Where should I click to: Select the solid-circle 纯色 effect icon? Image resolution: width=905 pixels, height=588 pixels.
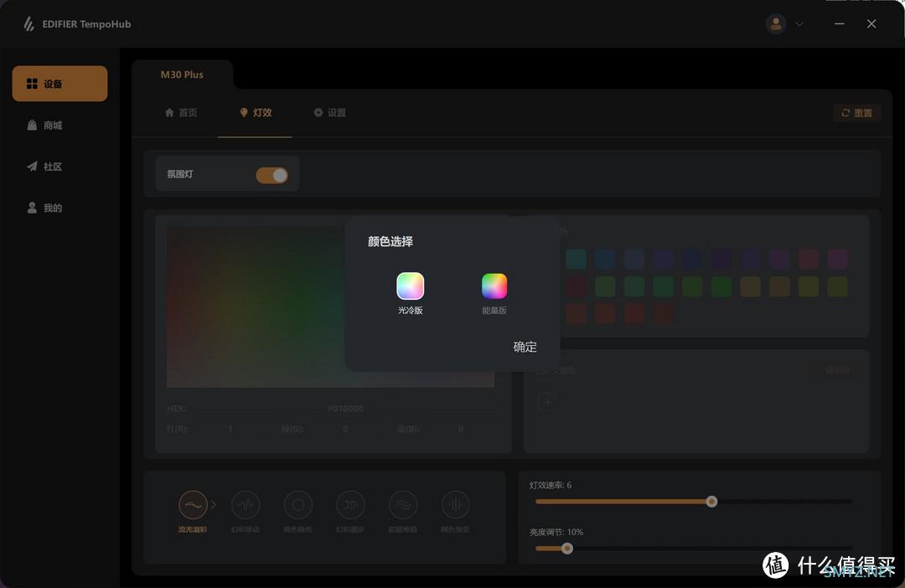[x=297, y=505]
